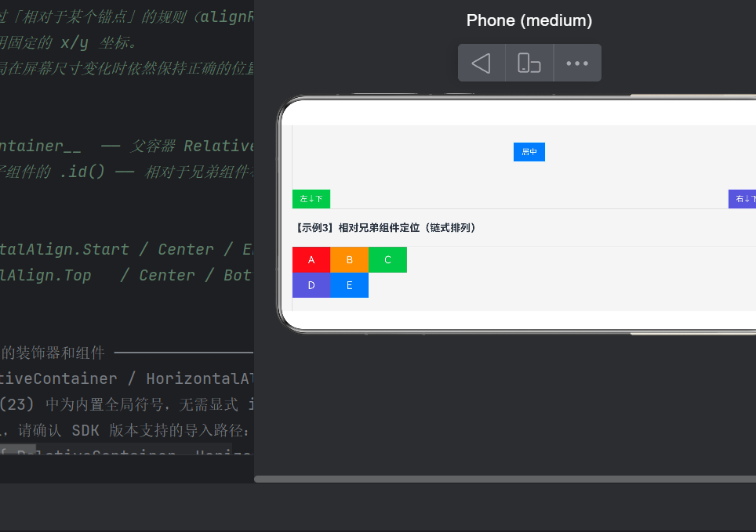Click the Phone (medium) device label

[529, 20]
